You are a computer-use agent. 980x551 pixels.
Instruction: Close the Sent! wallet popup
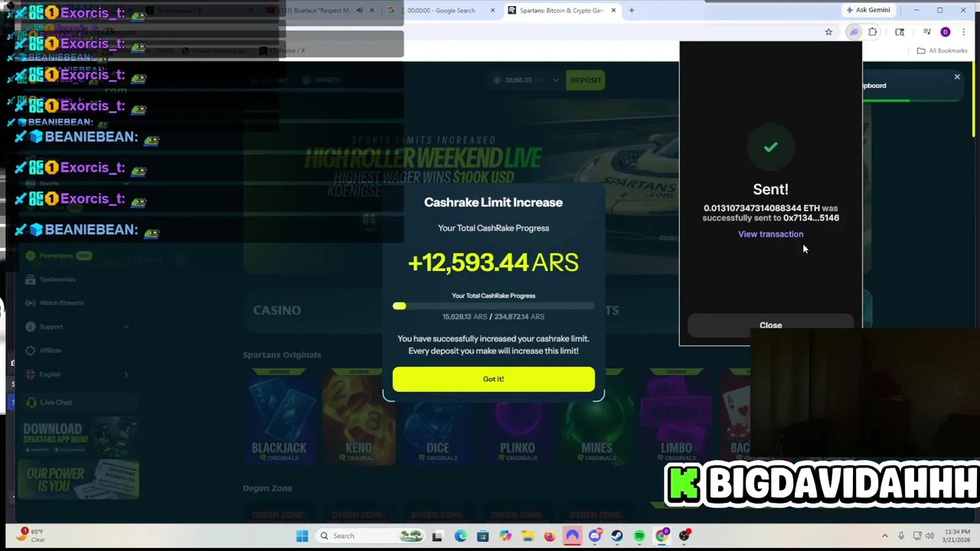pos(770,325)
